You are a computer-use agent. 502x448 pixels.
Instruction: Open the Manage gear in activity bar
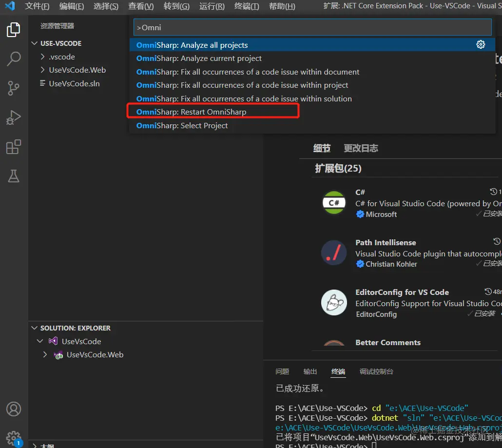(14, 438)
